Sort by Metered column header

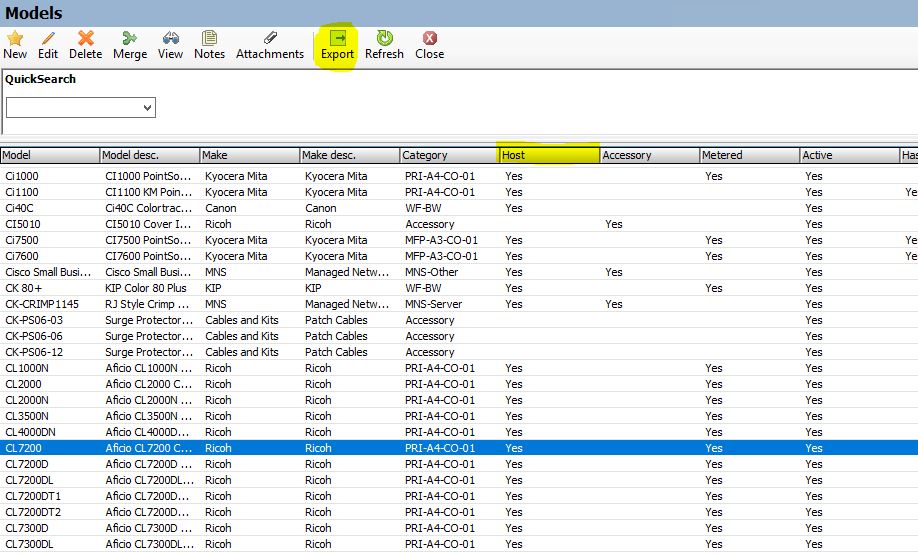(x=749, y=155)
